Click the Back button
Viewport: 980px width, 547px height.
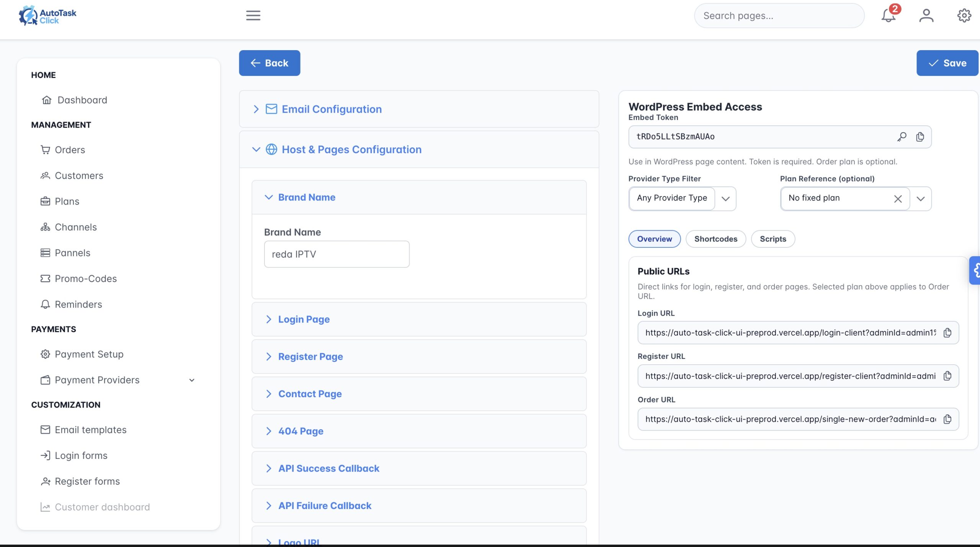(x=269, y=63)
